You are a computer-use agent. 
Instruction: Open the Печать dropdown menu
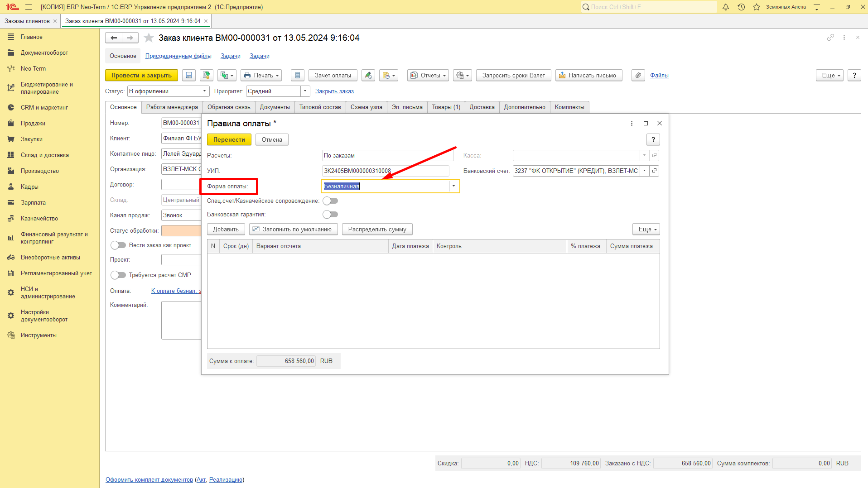point(261,76)
